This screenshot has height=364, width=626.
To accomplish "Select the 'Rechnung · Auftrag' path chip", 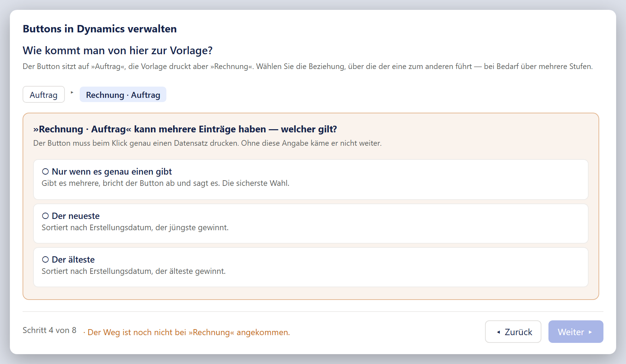I will (x=123, y=95).
